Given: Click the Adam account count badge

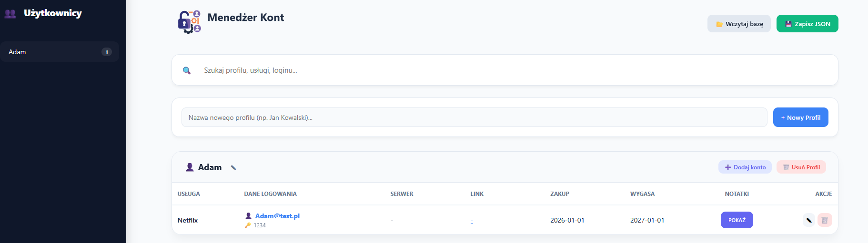Looking at the screenshot, I should tap(107, 52).
